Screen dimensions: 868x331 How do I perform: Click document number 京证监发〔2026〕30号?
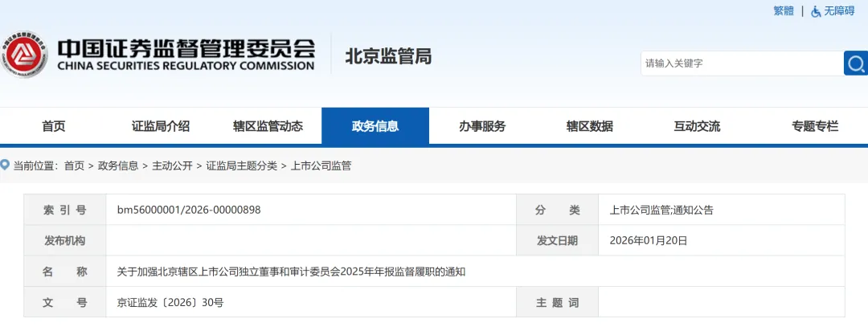point(170,302)
